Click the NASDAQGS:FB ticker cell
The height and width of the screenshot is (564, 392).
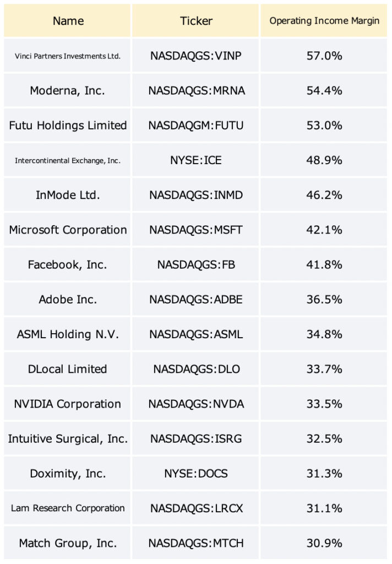tap(195, 265)
